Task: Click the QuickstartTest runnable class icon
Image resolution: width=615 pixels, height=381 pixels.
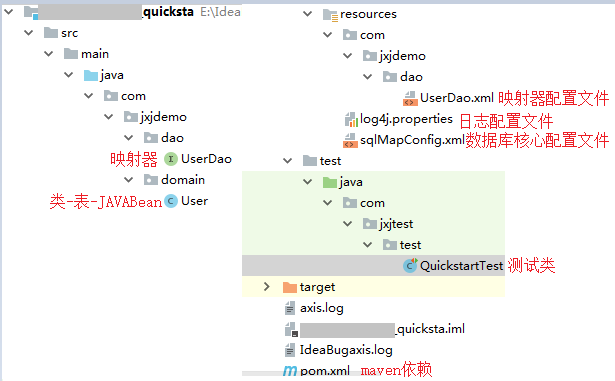Action: 410,266
